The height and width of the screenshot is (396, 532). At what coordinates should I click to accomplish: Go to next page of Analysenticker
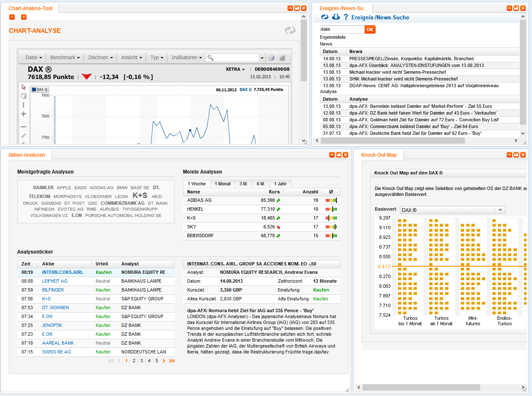[164, 361]
